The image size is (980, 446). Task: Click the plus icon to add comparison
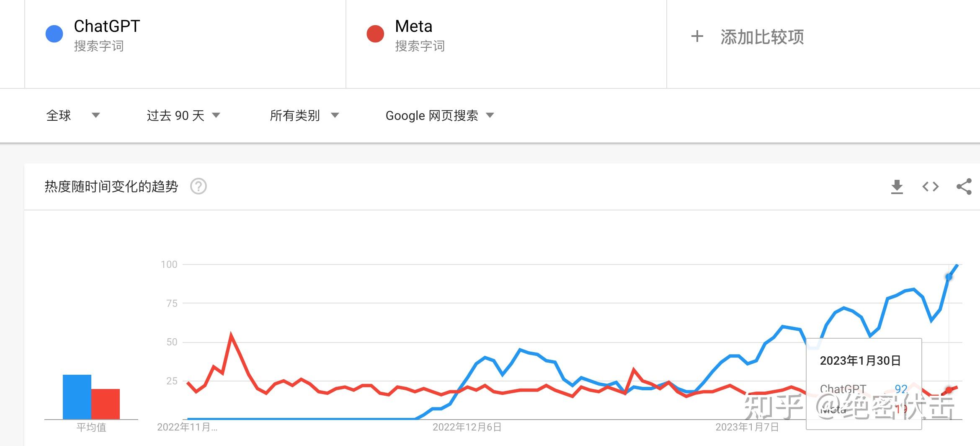coord(697,36)
